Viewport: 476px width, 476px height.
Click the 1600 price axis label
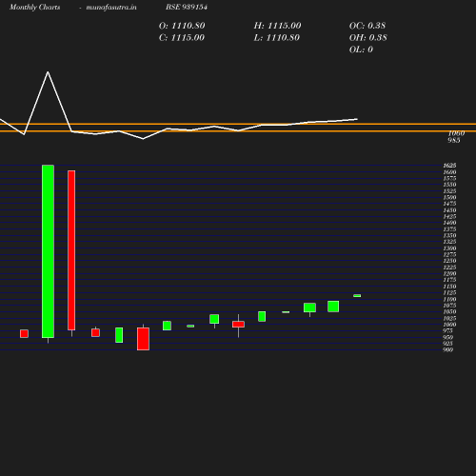(x=449, y=172)
